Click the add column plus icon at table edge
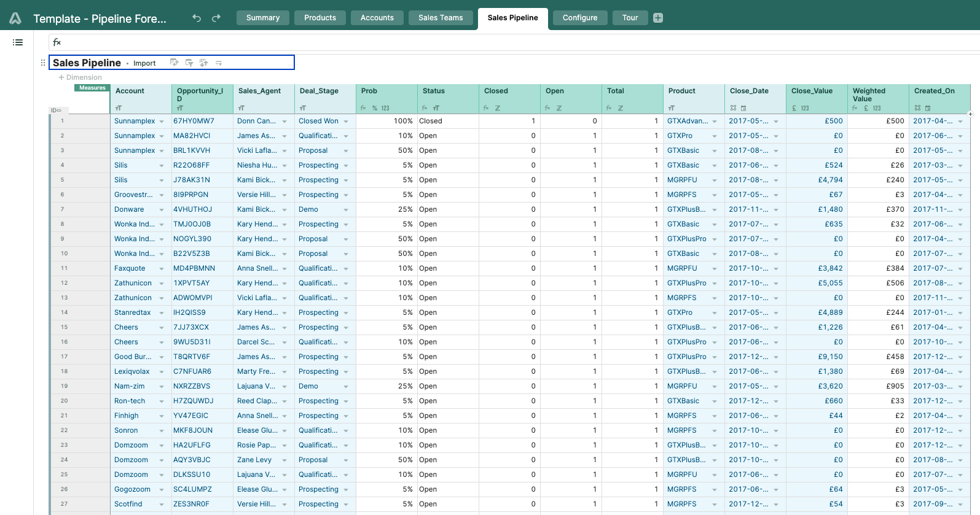This screenshot has width=980, height=515. [x=970, y=114]
